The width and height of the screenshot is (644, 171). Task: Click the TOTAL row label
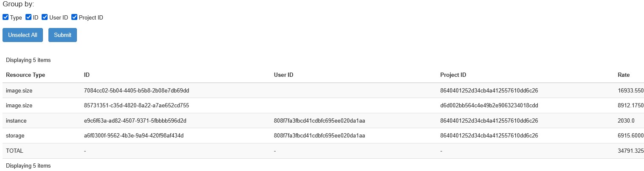tap(14, 151)
